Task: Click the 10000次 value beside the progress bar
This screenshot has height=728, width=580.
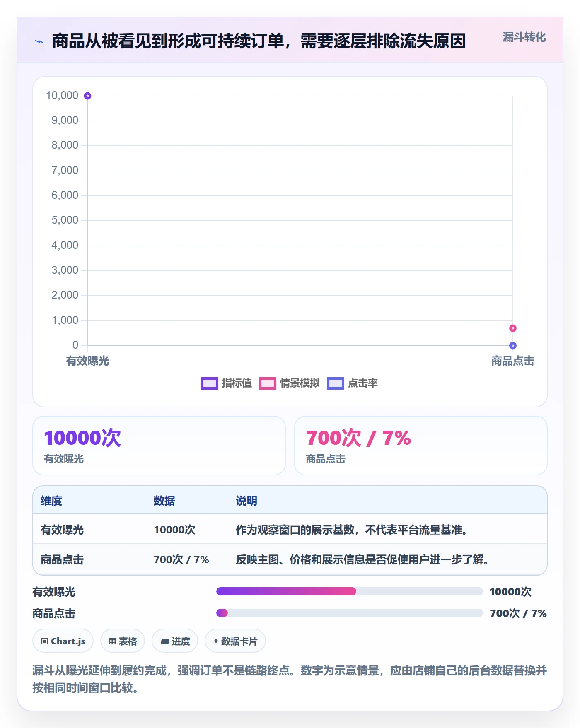Action: [510, 592]
